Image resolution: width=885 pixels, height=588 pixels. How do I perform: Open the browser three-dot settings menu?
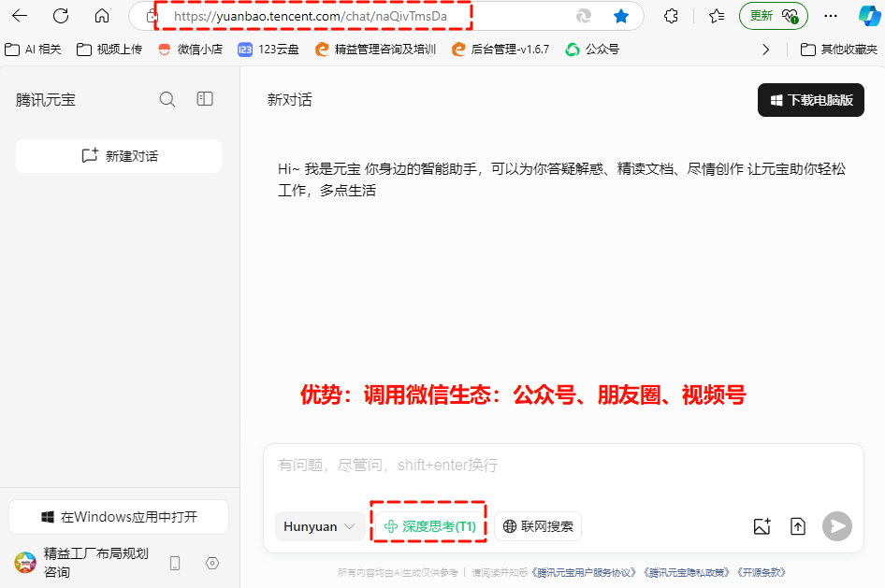point(830,16)
